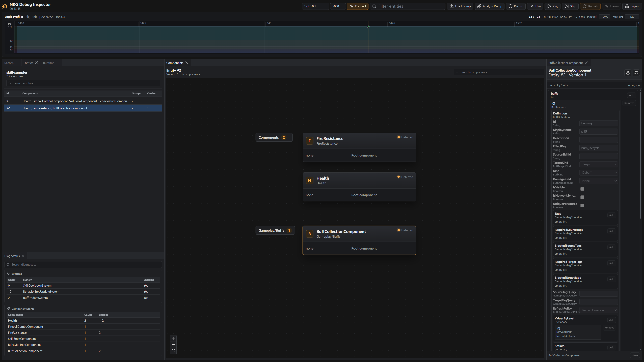Viewport: 644px width, 362px height.
Task: Click the Play button
Action: click(552, 6)
